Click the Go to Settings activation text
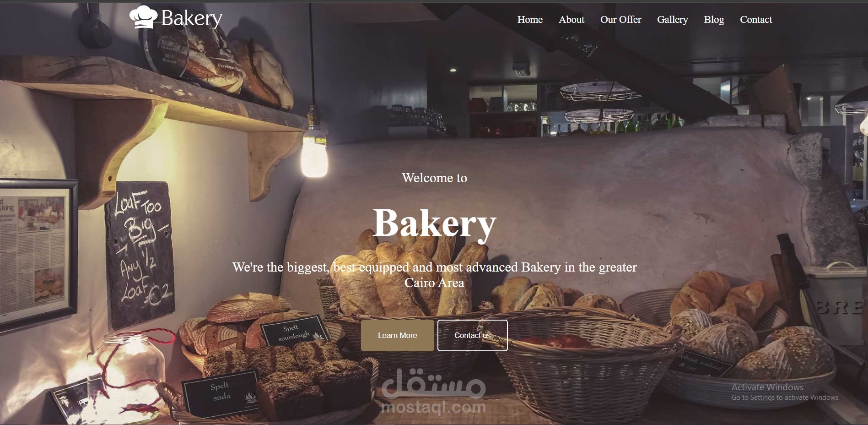This screenshot has height=425, width=868. coord(785,398)
